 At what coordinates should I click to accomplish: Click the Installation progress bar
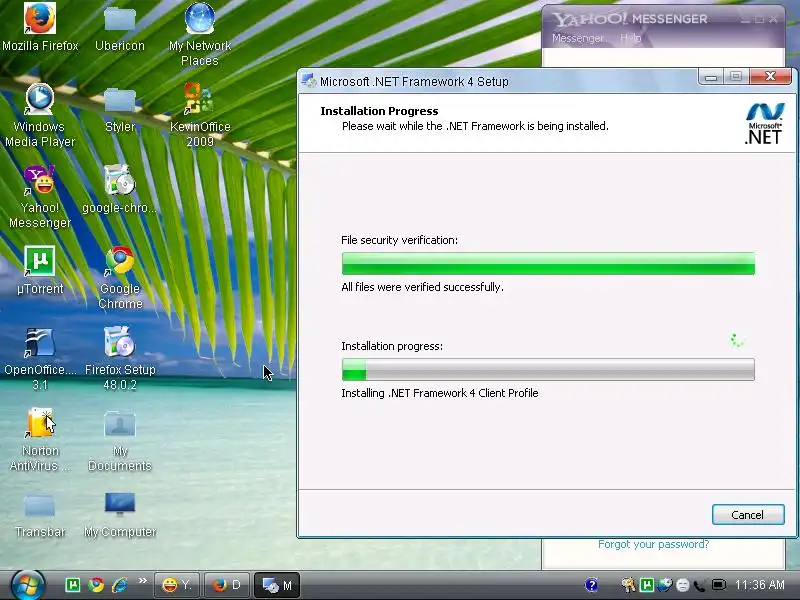point(548,369)
